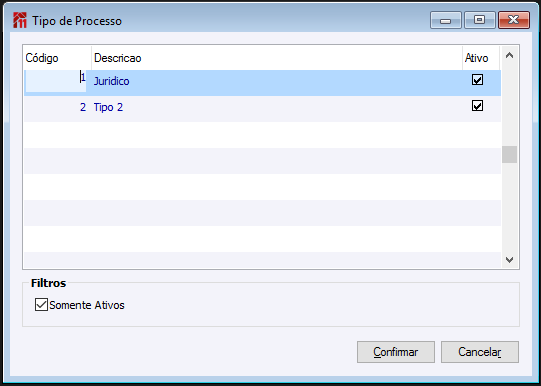Disable the Somente Ativos filter
This screenshot has width=541, height=386.
41,305
